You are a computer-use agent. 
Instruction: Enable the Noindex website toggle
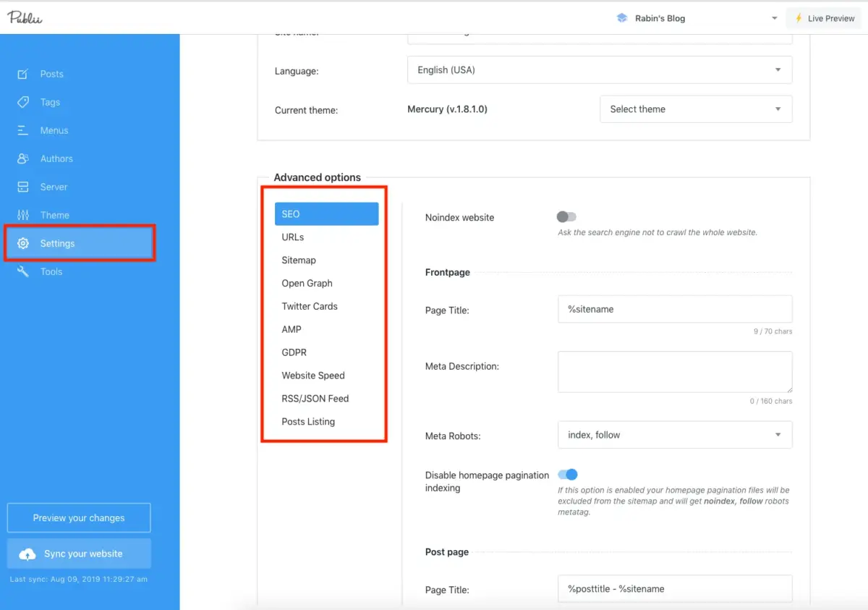566,216
